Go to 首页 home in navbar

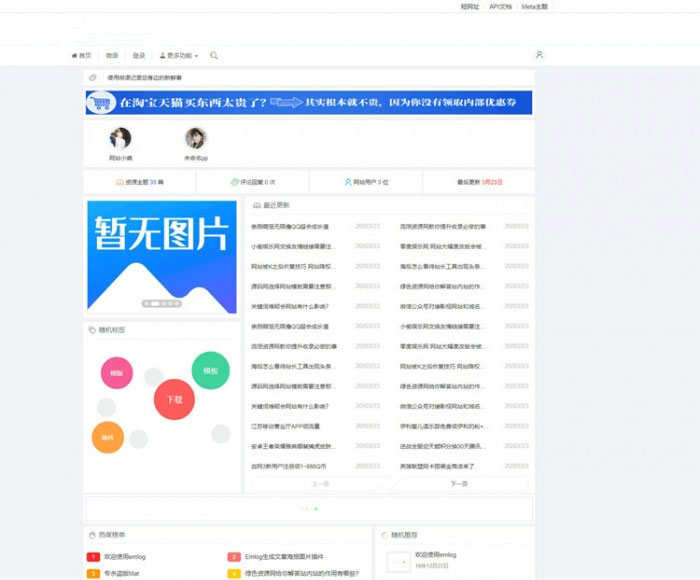pyautogui.click(x=81, y=56)
